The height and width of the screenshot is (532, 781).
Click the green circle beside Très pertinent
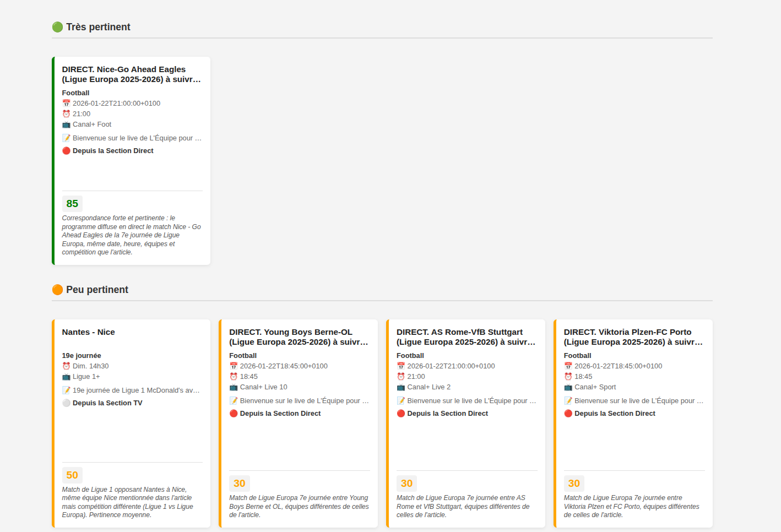click(x=57, y=27)
